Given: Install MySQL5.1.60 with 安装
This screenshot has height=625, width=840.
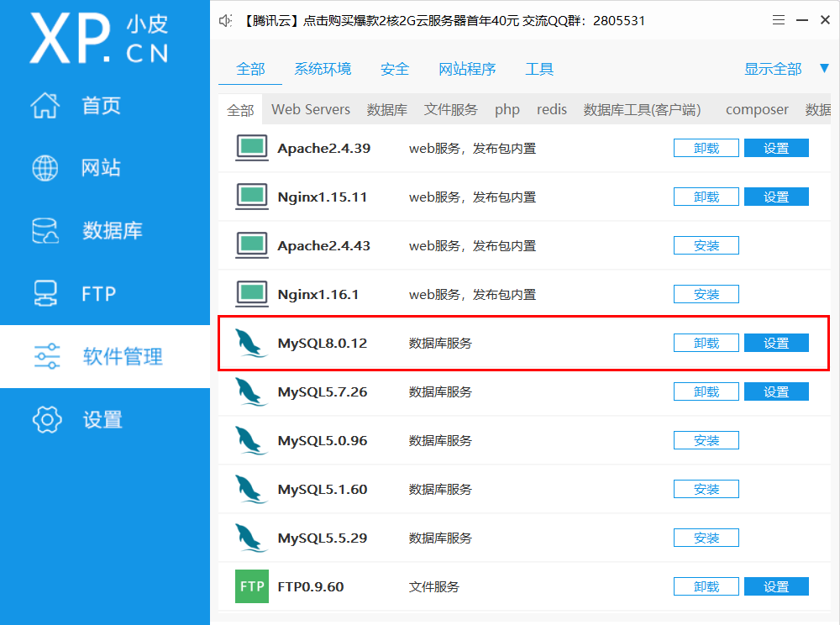Looking at the screenshot, I should [x=706, y=489].
